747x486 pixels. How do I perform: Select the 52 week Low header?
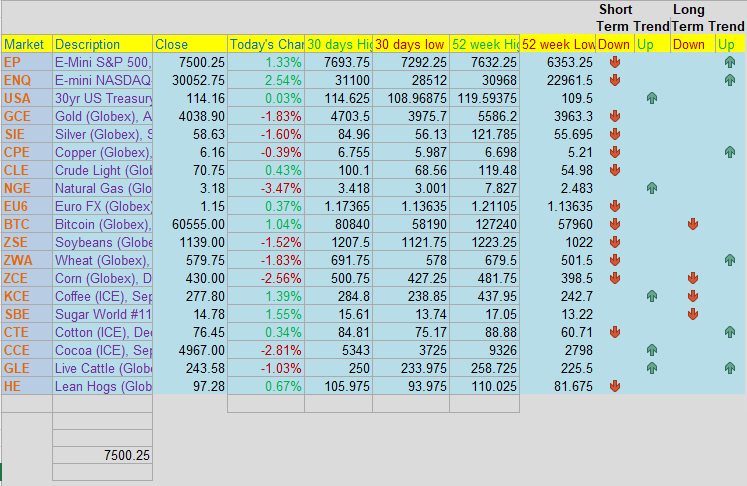pos(557,44)
